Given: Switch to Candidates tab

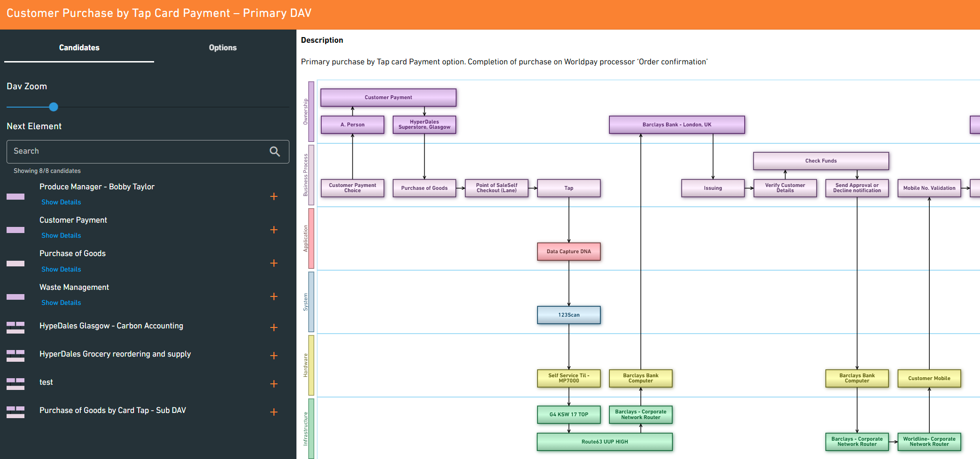Looking at the screenshot, I should 79,47.
